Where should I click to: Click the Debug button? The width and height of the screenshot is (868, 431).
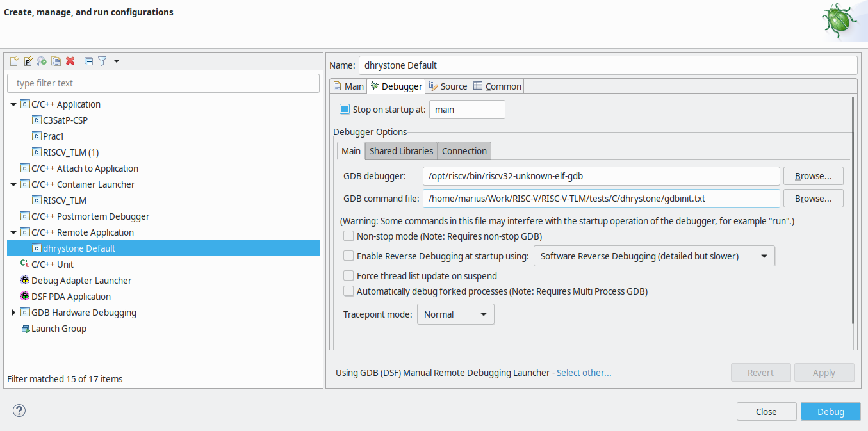(830, 412)
